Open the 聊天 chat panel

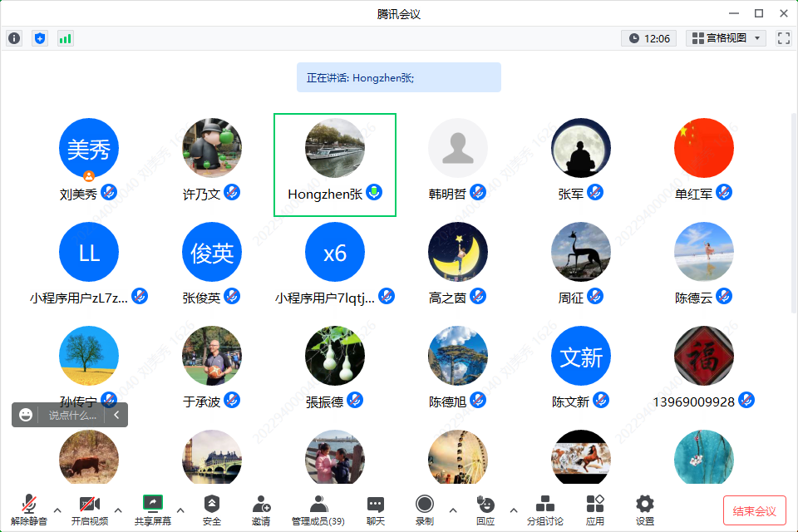point(376,510)
